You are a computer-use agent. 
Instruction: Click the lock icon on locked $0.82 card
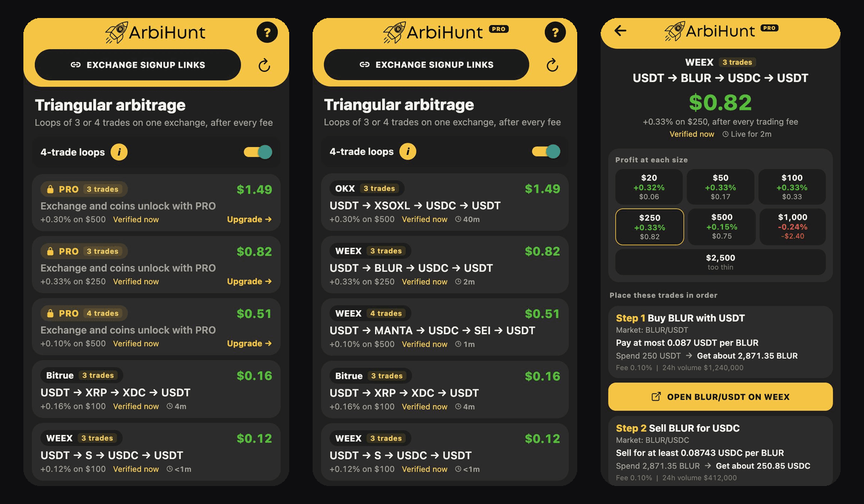[x=50, y=251]
